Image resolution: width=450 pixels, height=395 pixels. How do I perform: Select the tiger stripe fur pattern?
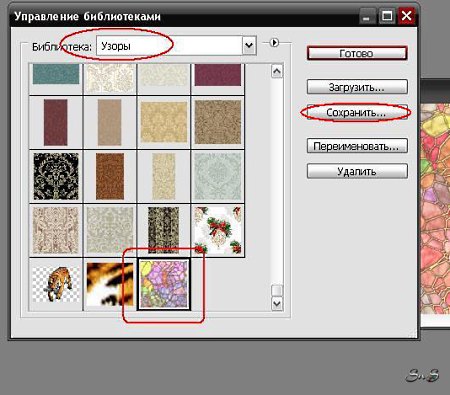[110, 284]
